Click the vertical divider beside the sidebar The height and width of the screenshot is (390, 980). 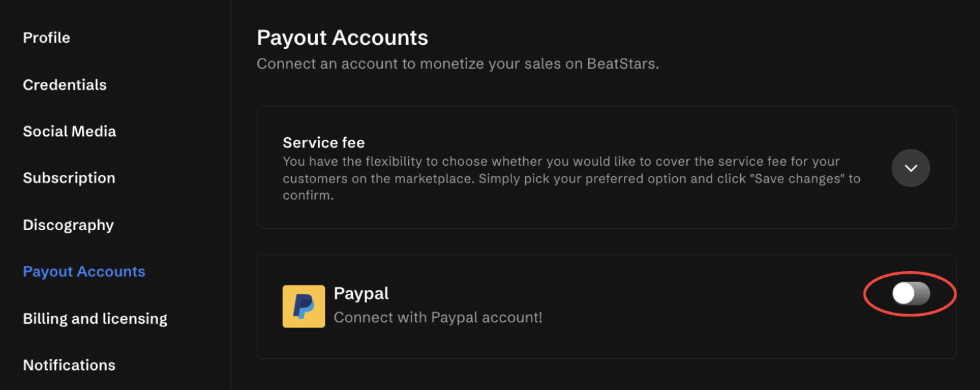tap(231, 195)
